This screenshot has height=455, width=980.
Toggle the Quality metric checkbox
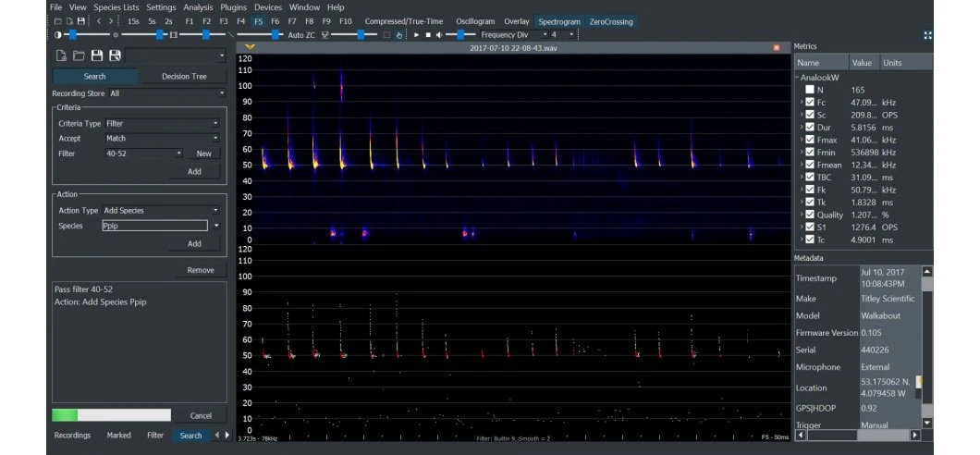point(810,215)
